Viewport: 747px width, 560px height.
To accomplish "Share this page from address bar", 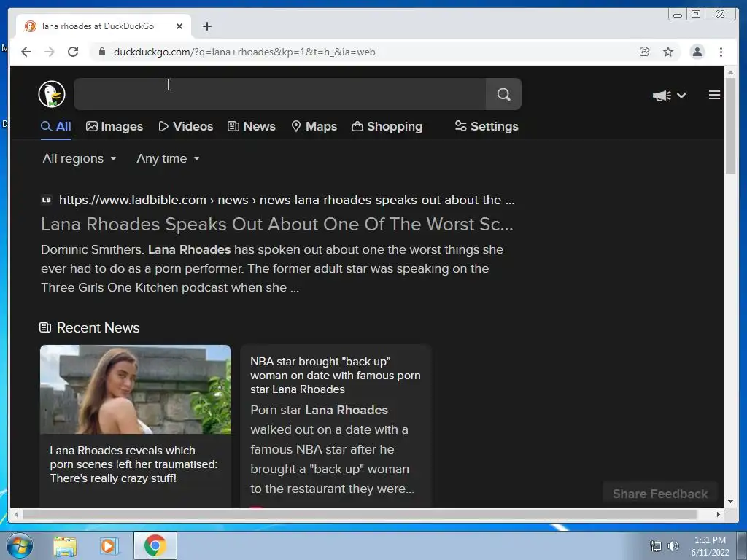I will coord(644,52).
